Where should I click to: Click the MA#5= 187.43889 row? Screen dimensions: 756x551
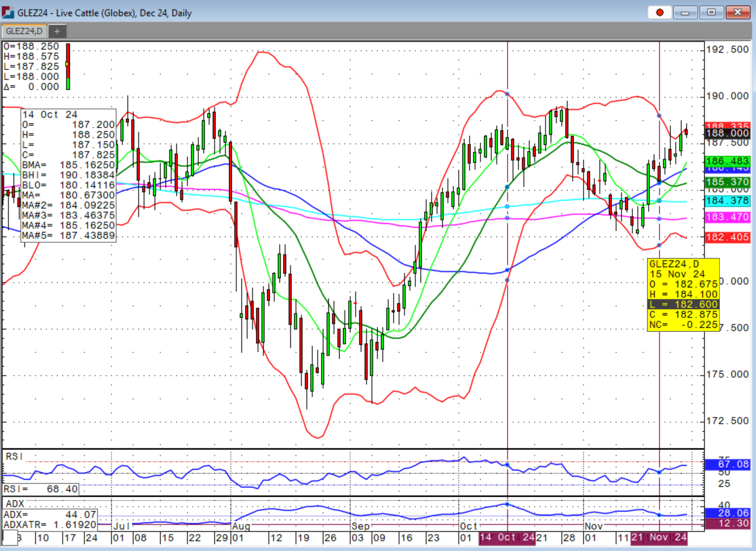[69, 236]
